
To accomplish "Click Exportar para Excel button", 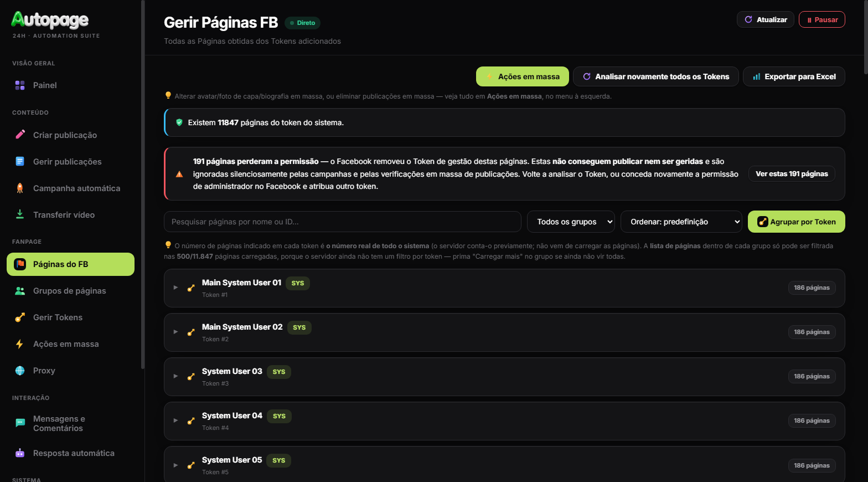I will pyautogui.click(x=794, y=76).
